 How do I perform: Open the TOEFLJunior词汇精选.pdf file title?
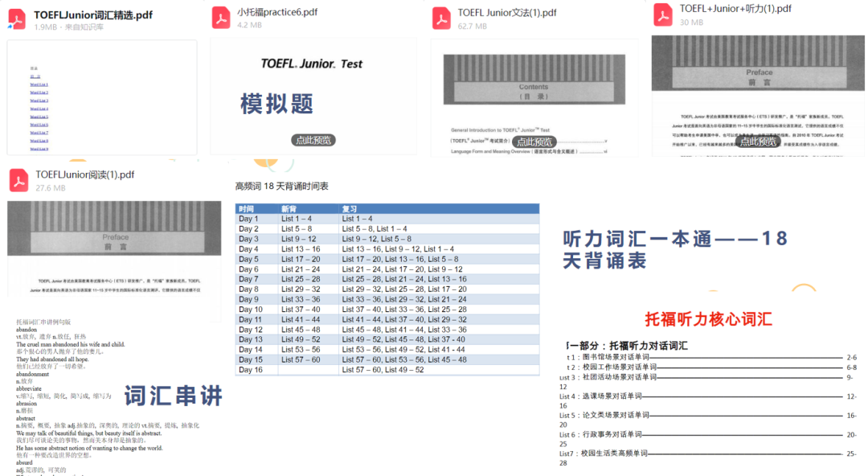[x=92, y=14]
